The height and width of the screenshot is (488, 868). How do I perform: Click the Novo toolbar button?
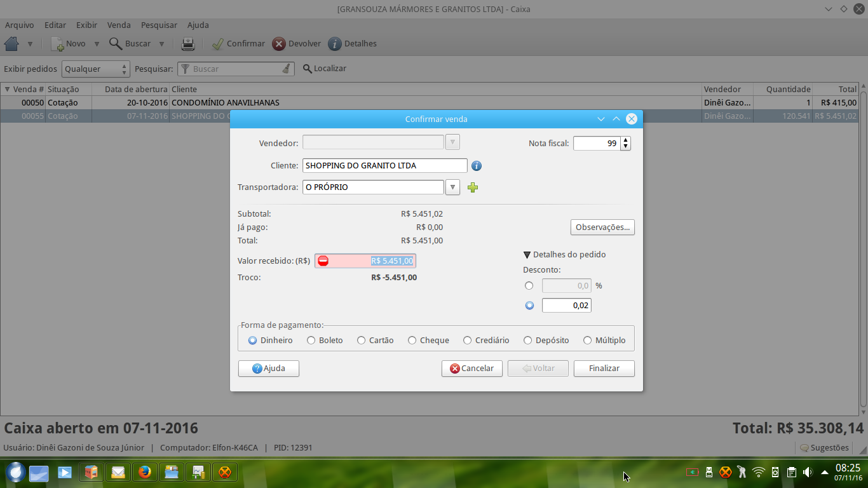pos(68,44)
